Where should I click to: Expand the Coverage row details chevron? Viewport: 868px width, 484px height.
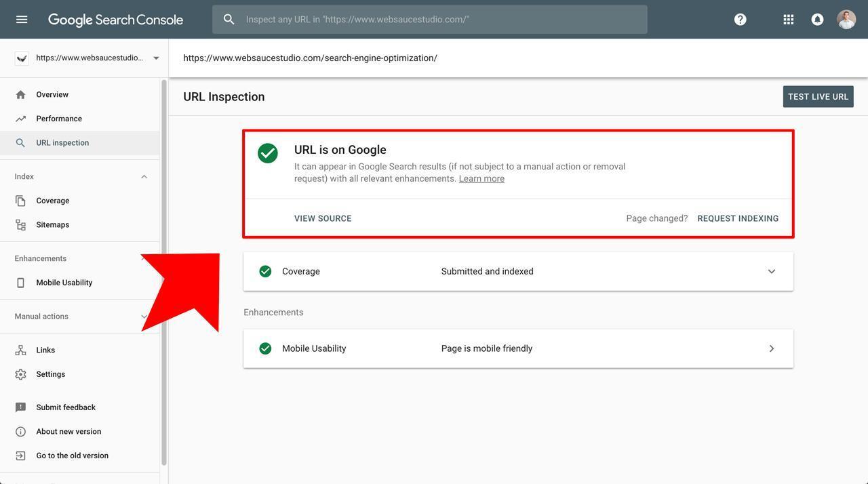point(772,271)
